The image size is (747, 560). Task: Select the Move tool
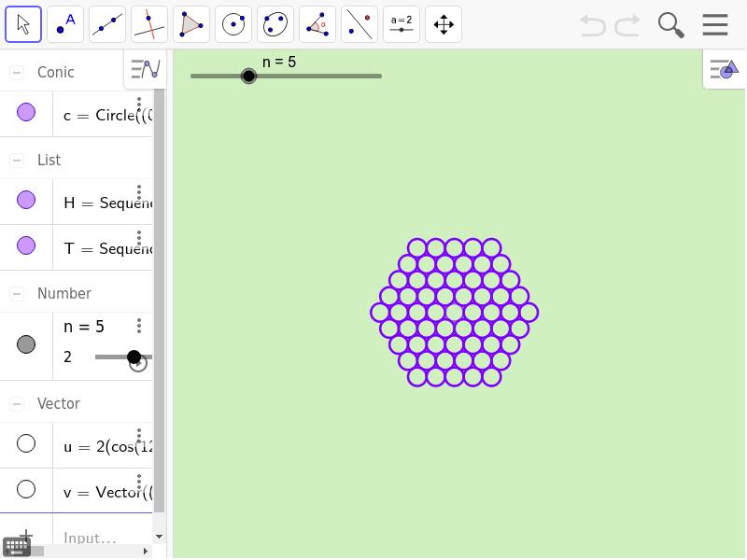[22, 24]
